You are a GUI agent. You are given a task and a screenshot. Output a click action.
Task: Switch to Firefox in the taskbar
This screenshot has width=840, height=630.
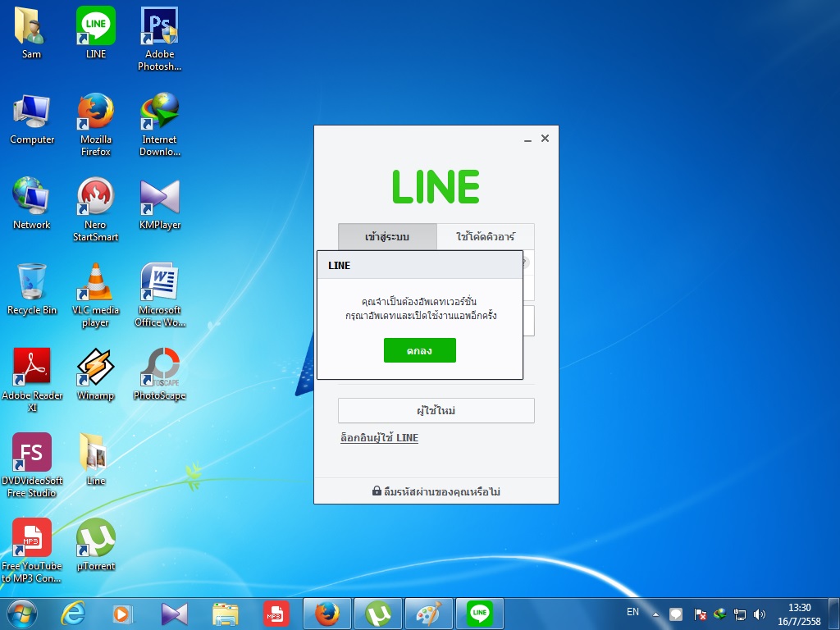pyautogui.click(x=327, y=614)
